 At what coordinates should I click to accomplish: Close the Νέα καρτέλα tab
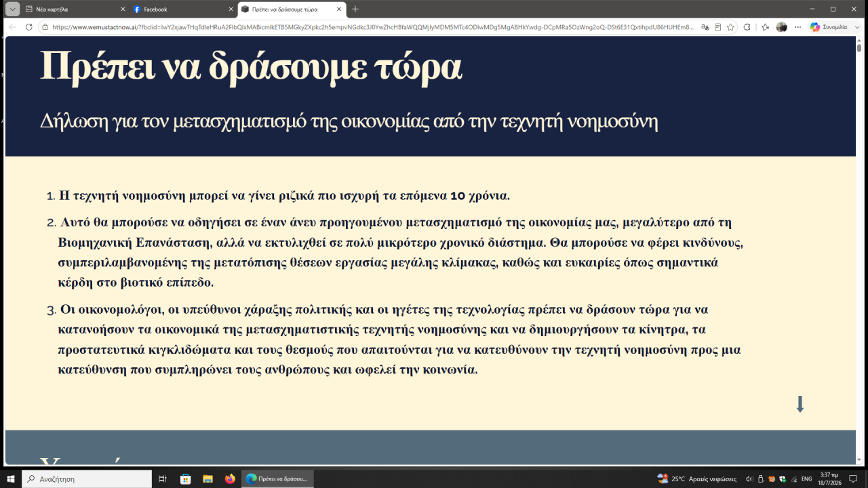[122, 9]
